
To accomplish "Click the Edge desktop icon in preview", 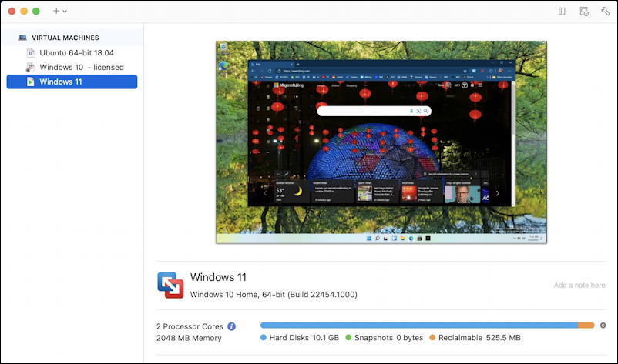I will pos(223,65).
